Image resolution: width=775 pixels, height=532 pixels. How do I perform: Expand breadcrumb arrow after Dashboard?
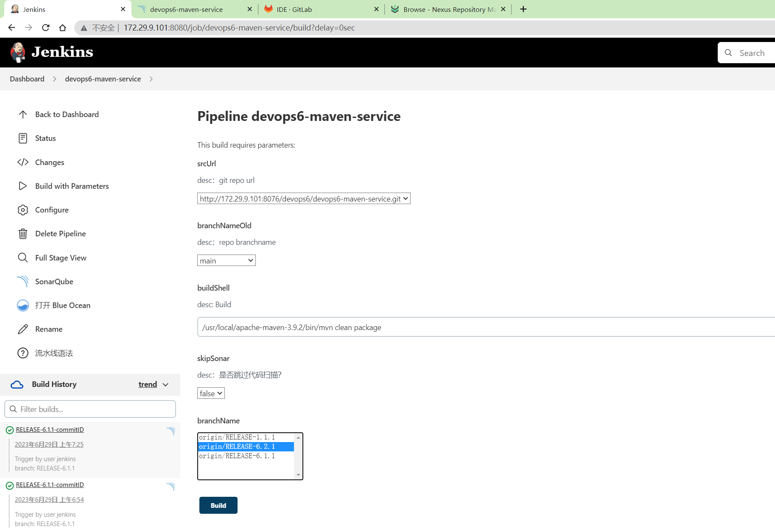click(x=55, y=79)
